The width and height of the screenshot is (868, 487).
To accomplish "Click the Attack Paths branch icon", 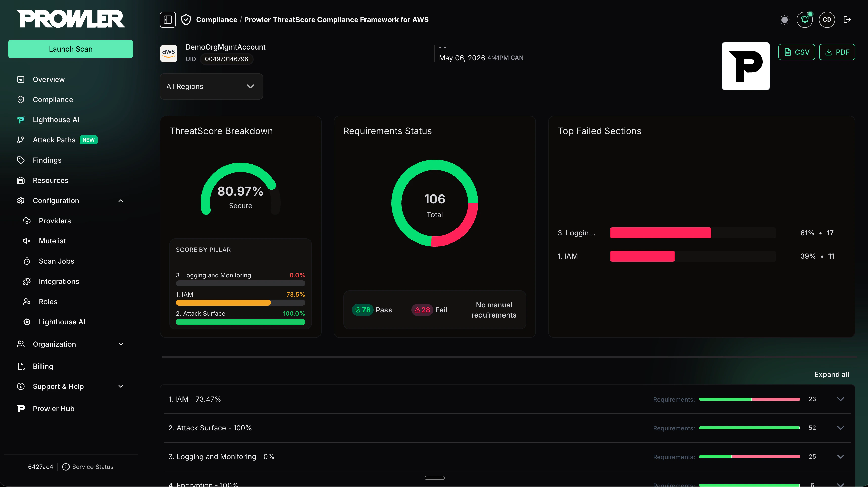I will coord(21,140).
